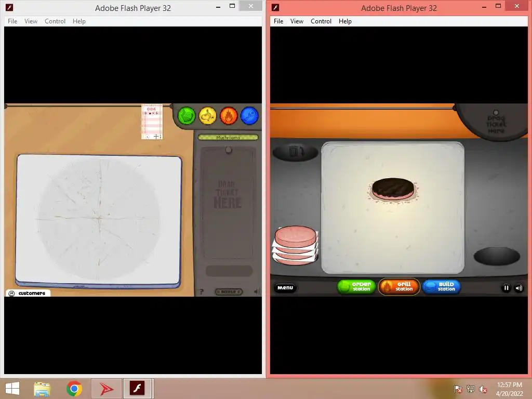The image size is (532, 399).
Task: Click the network icon in system tray
Action: [x=471, y=389]
